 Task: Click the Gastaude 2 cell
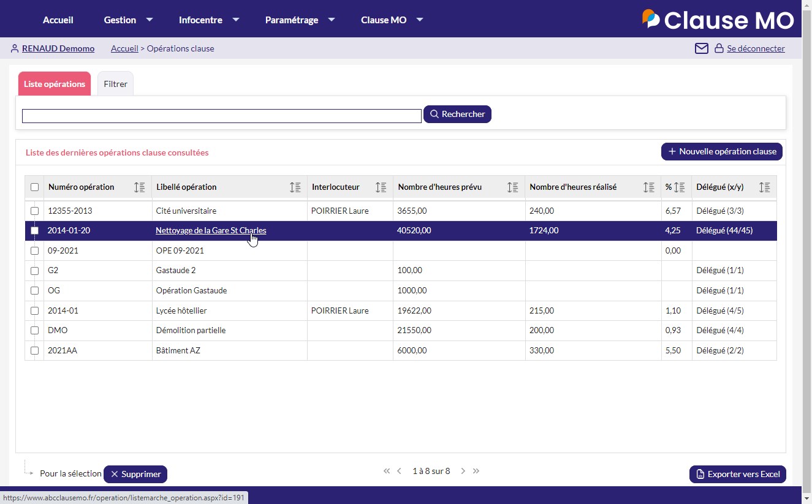230,271
